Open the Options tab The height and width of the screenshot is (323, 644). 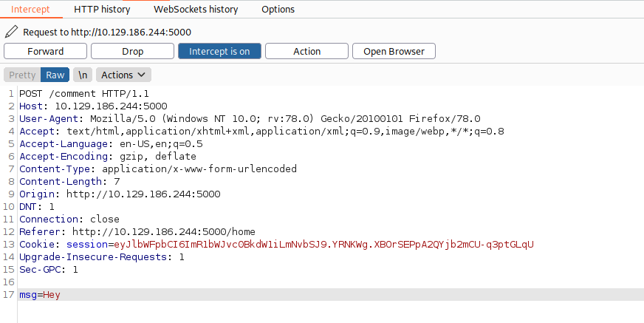coord(278,10)
